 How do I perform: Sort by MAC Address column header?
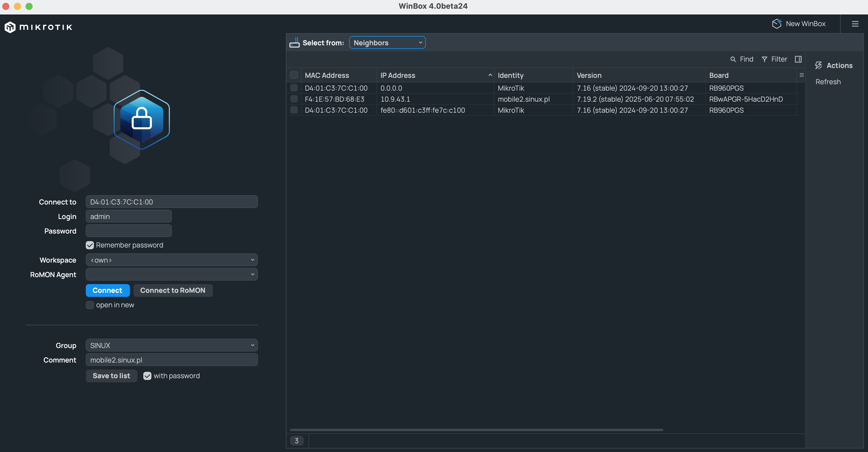pos(339,75)
